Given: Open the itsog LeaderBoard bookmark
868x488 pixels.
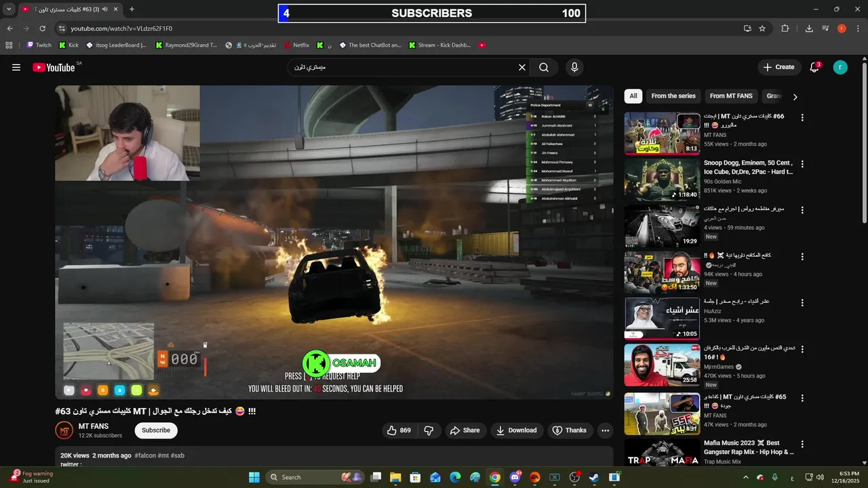Looking at the screenshot, I should point(115,45).
